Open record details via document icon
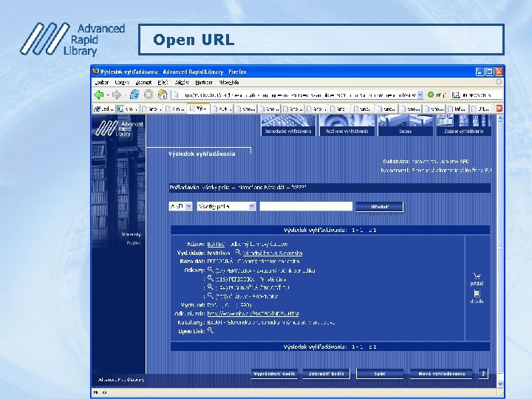This screenshot has height=399, width=532. [477, 294]
